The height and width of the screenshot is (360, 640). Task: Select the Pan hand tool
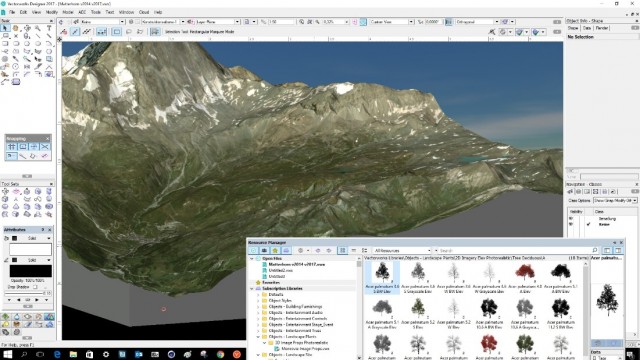click(16, 28)
